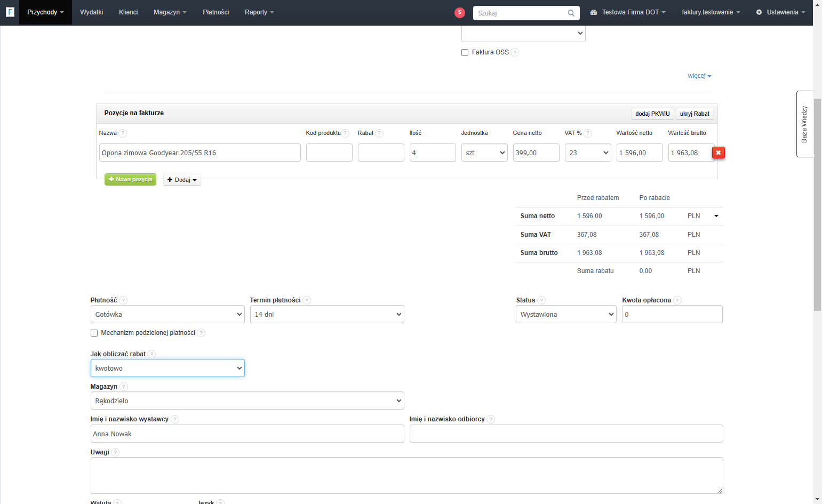
Task: Show help for Imię i nazwisko odbiorcy
Action: (491, 419)
